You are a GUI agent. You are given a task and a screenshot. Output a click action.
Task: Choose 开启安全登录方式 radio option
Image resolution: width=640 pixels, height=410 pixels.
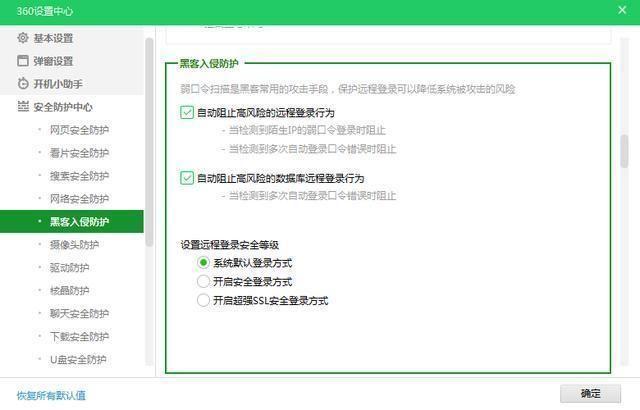click(x=203, y=281)
